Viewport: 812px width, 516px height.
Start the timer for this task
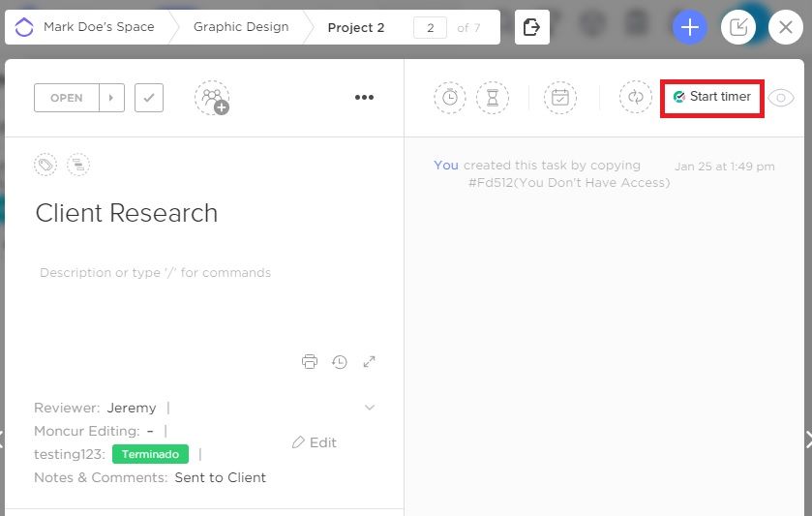(x=712, y=97)
